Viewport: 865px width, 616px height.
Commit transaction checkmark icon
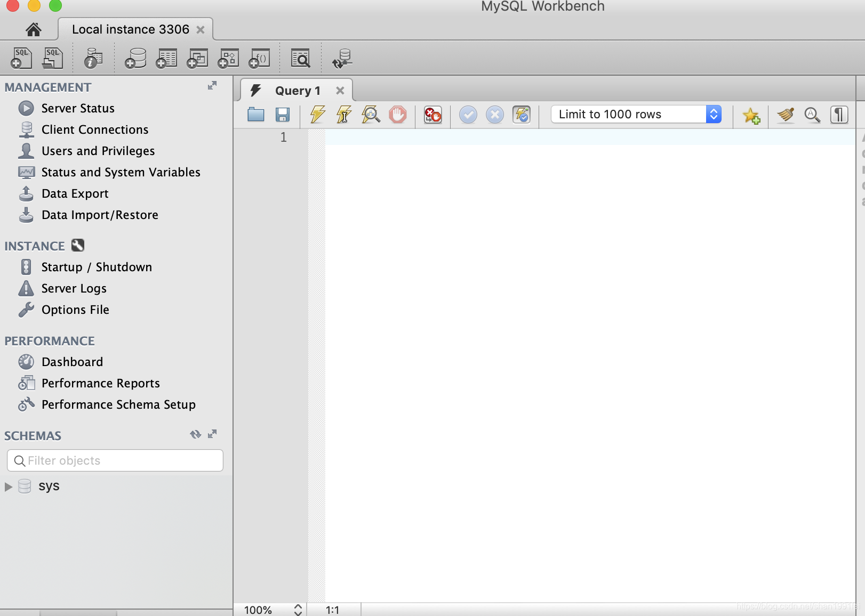pos(468,115)
